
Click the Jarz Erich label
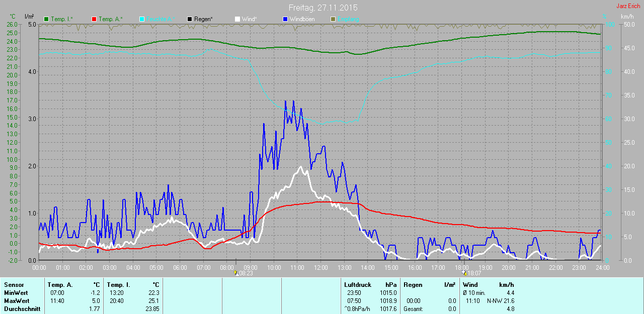coord(628,6)
